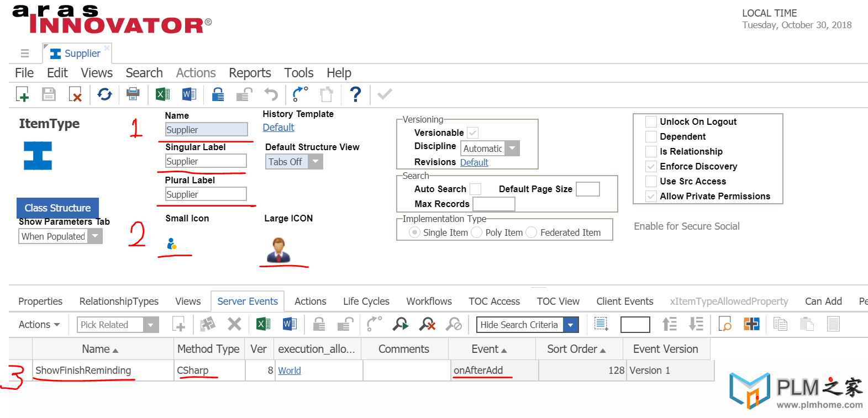Check the Use Src Access checkbox
The height and width of the screenshot is (418, 868).
[651, 181]
